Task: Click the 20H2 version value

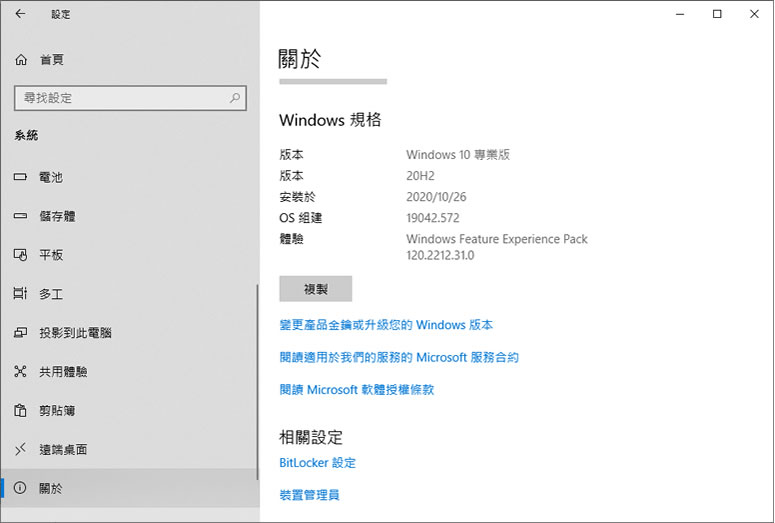Action: click(420, 175)
